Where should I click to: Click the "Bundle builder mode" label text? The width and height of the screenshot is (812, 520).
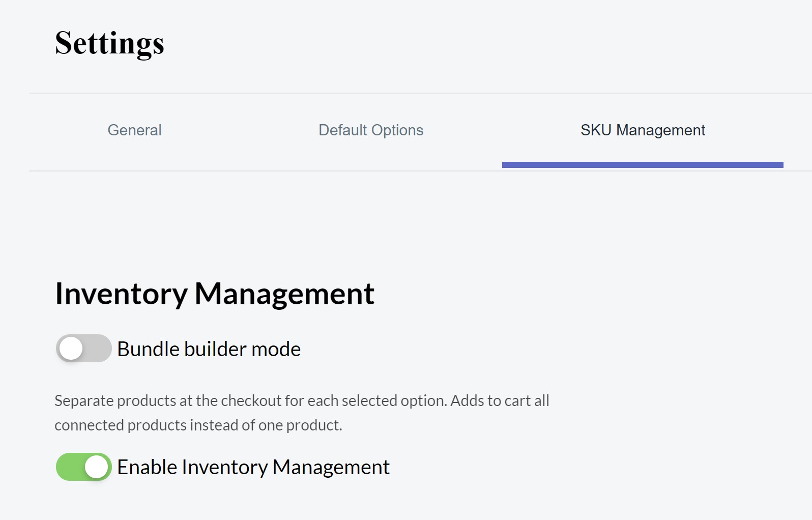point(209,349)
